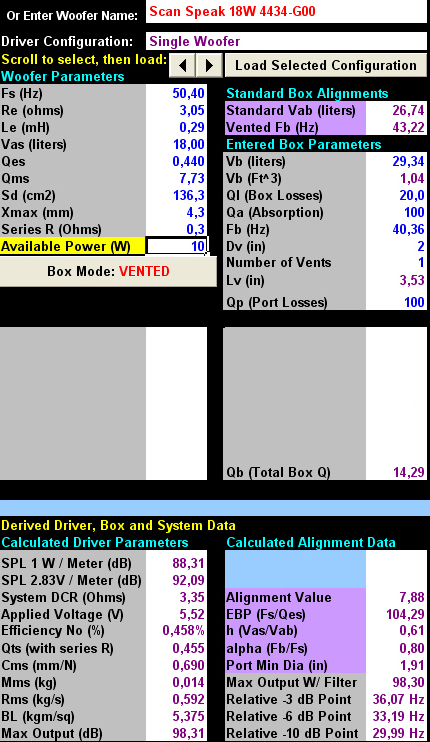Click the System DCR value 3,35

(x=192, y=597)
